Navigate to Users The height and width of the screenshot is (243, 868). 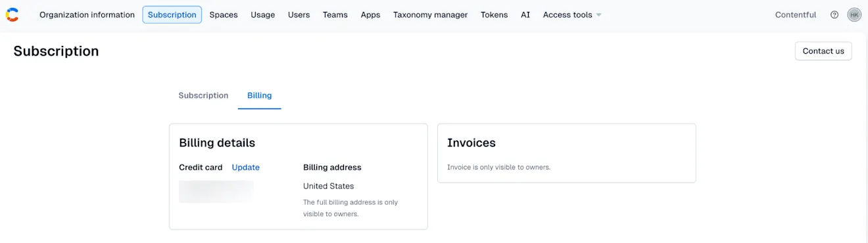[x=299, y=14]
